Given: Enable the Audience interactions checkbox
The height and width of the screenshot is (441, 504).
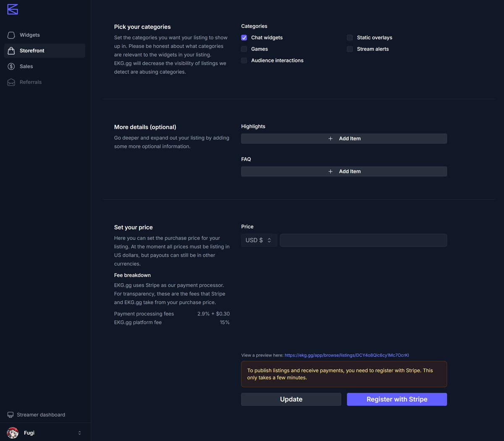Looking at the screenshot, I should (x=244, y=60).
